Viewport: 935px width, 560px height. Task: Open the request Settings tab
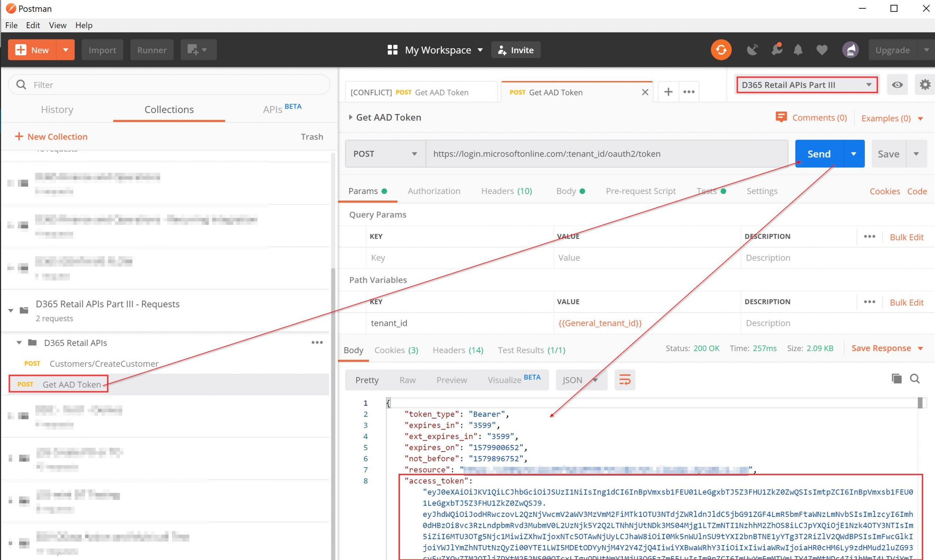[x=762, y=191]
